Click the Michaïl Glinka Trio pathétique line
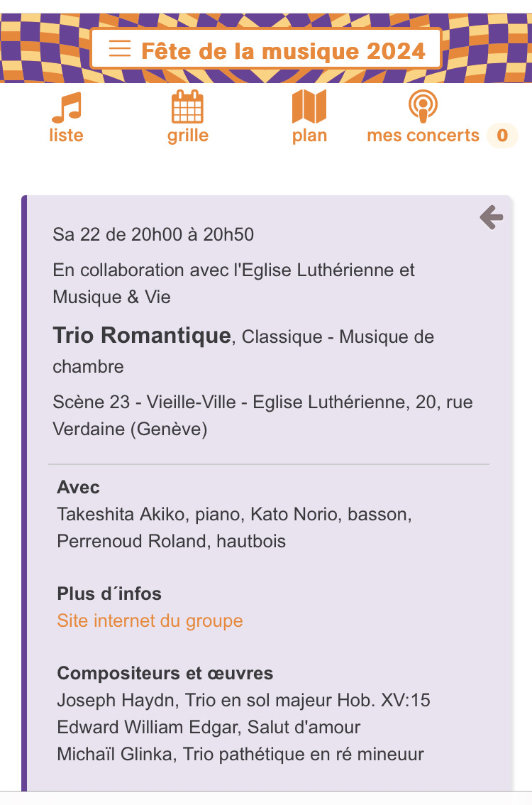Viewport: 532px width, 805px height. (240, 754)
